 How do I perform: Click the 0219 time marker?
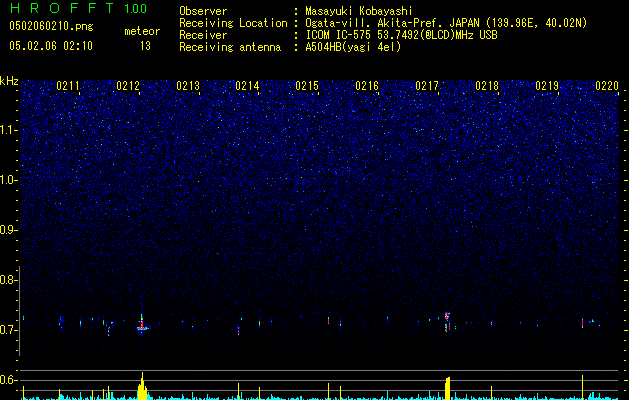pyautogui.click(x=547, y=86)
